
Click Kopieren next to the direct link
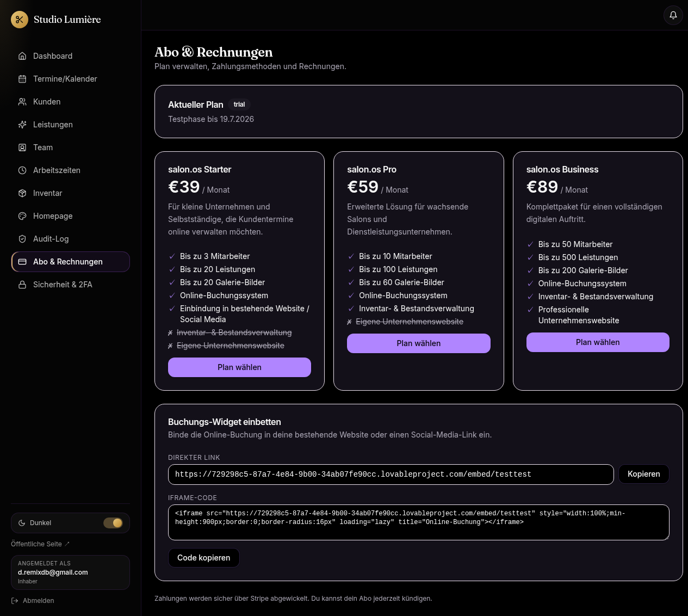[x=644, y=474]
